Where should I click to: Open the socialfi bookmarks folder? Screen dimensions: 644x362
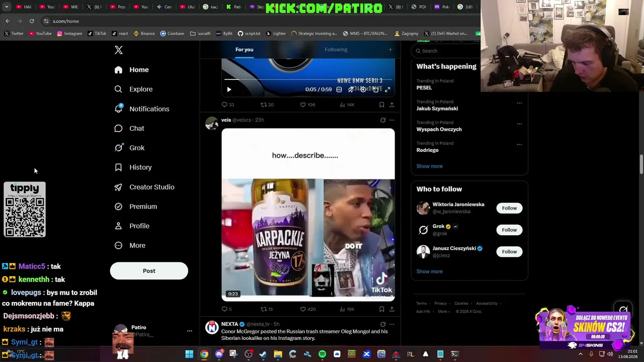click(200, 34)
